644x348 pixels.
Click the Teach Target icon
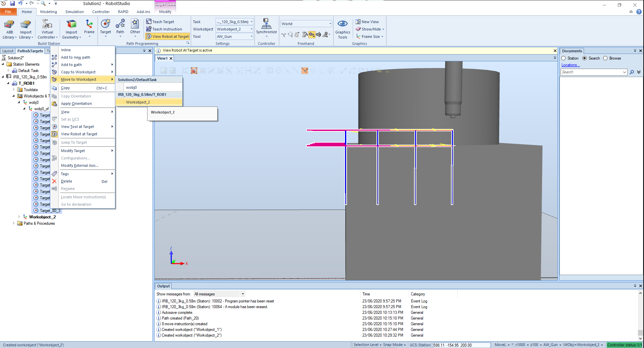149,22
